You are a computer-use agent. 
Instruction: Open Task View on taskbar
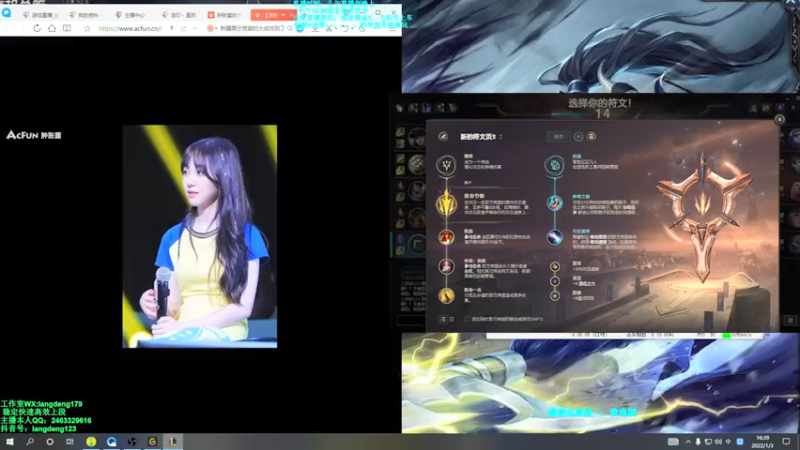69,442
